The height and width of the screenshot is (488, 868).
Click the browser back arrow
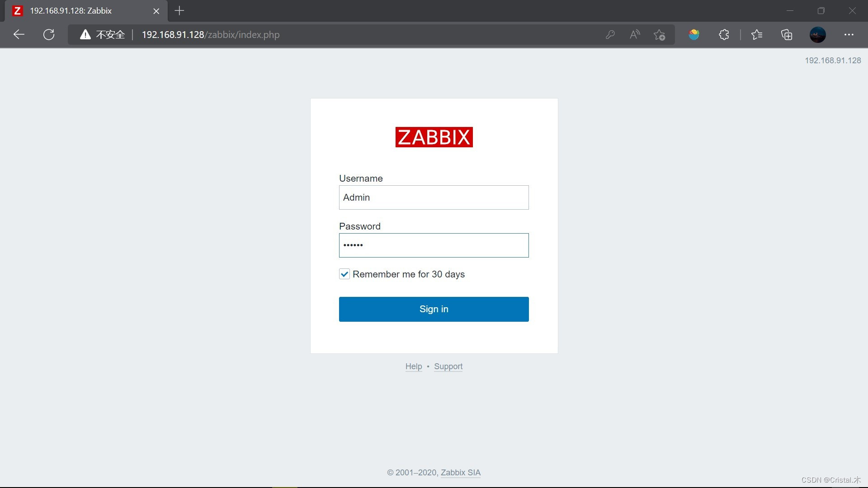pyautogui.click(x=19, y=34)
